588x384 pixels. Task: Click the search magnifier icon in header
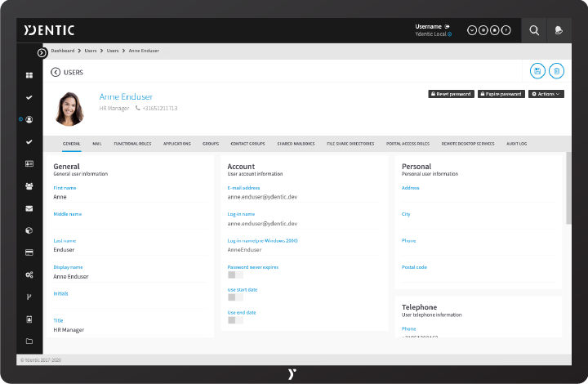(x=534, y=30)
